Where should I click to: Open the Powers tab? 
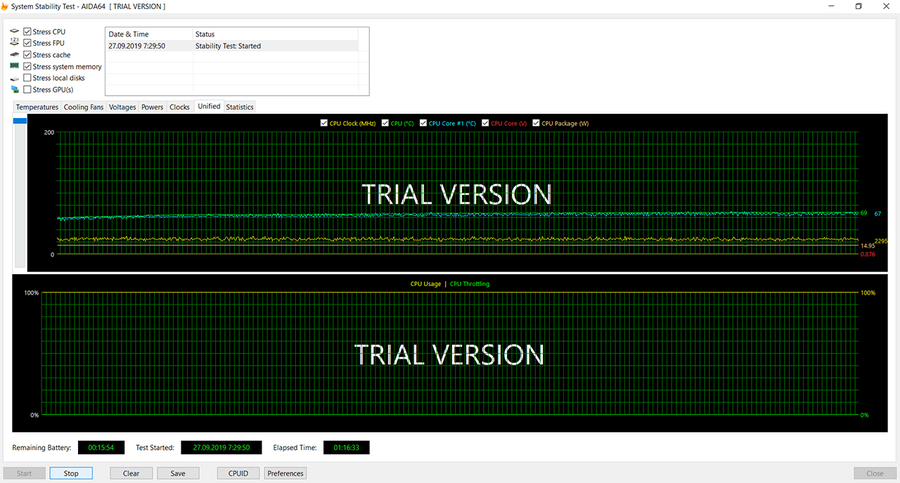[x=152, y=107]
